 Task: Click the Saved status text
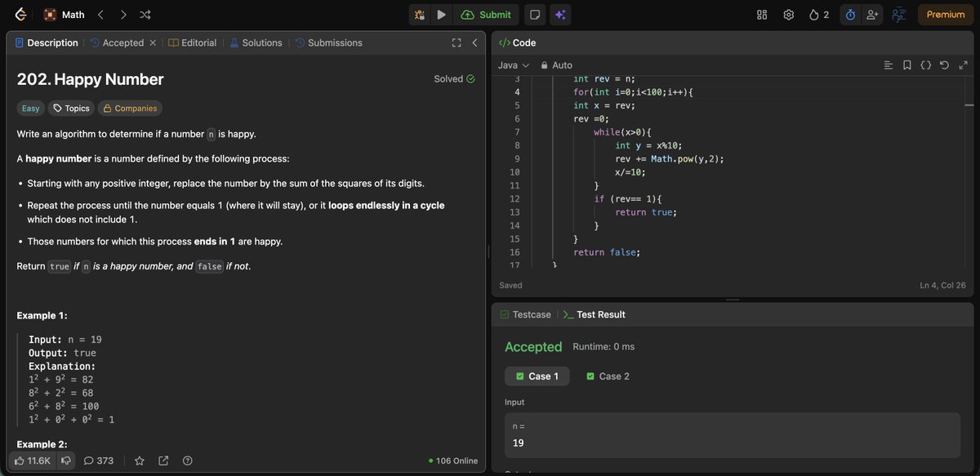pos(510,285)
